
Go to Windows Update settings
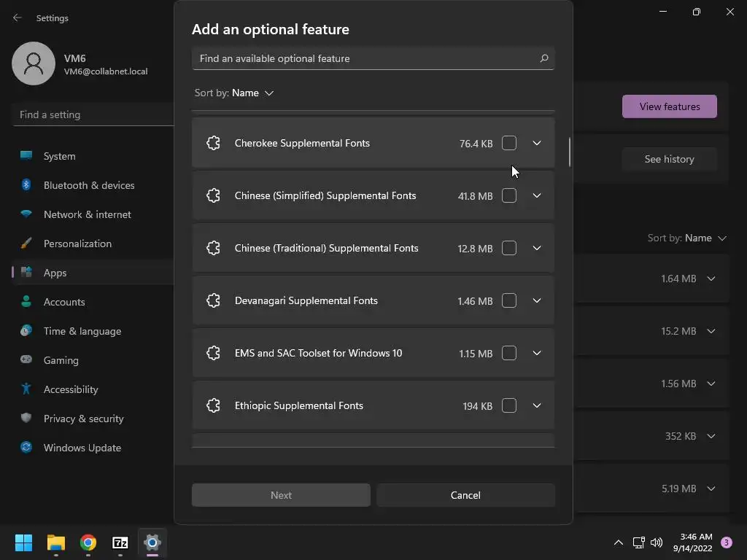pyautogui.click(x=82, y=448)
